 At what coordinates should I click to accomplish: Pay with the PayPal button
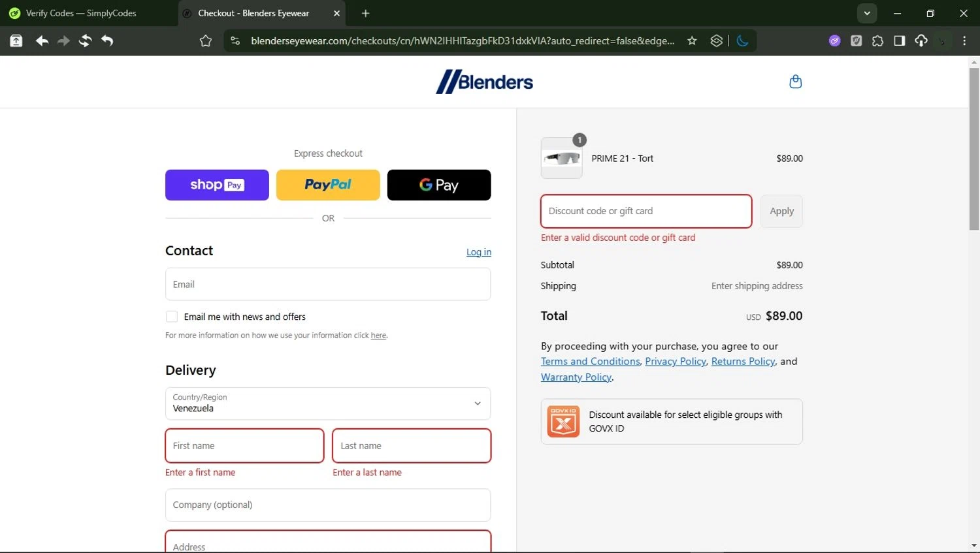pos(328,185)
